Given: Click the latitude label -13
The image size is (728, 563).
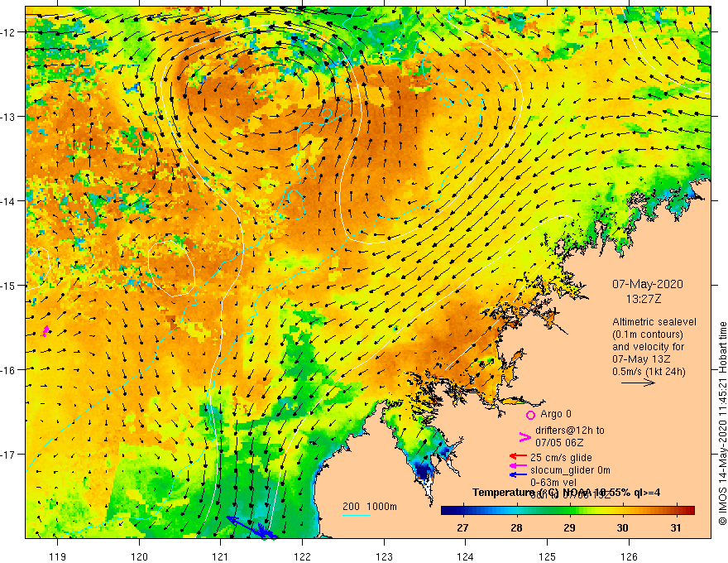Looking at the screenshot, I should pyautogui.click(x=9, y=117).
